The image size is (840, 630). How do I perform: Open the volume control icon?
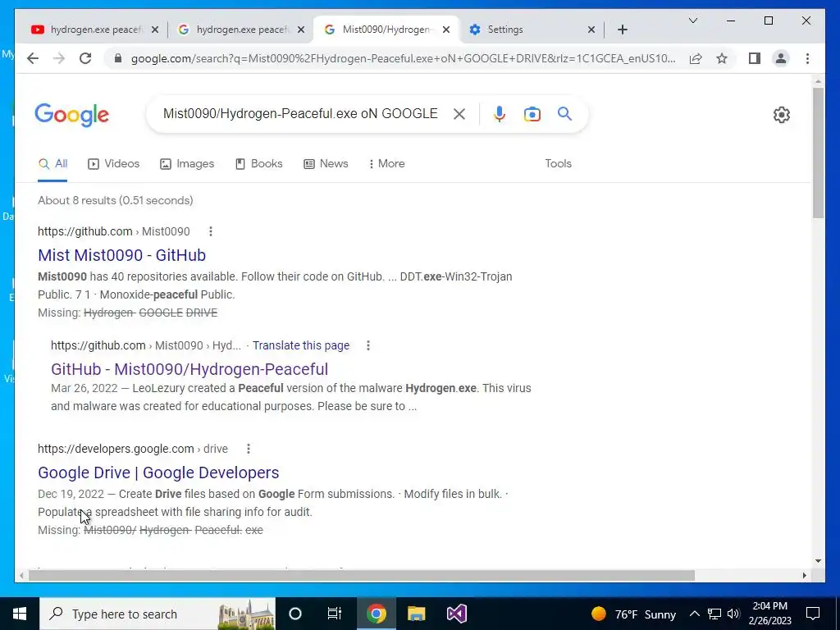pyautogui.click(x=733, y=614)
